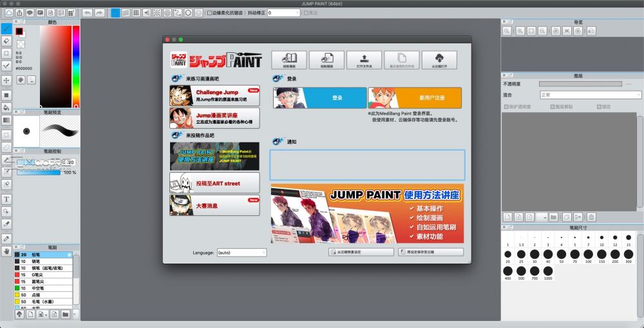Click the blue 登录 login button
Screen dimensions: 644x328
(x=320, y=98)
